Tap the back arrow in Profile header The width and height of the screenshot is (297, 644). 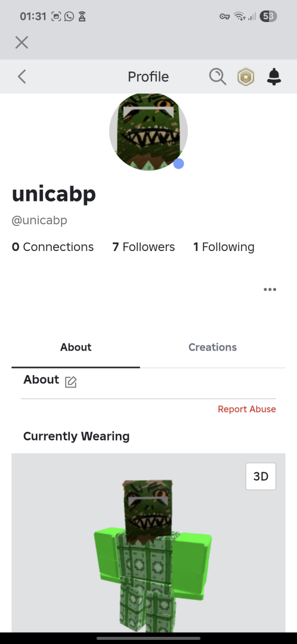22,76
